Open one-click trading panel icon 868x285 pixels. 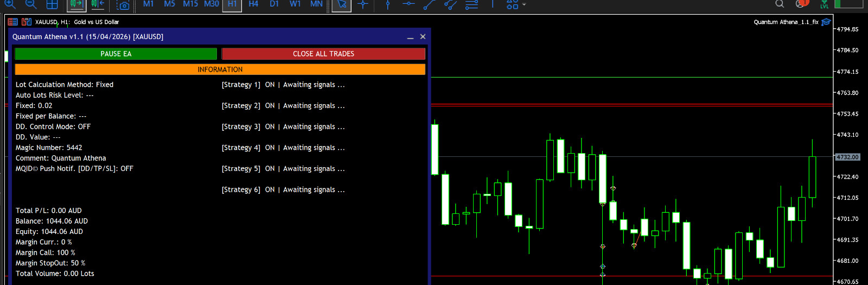coord(27,22)
